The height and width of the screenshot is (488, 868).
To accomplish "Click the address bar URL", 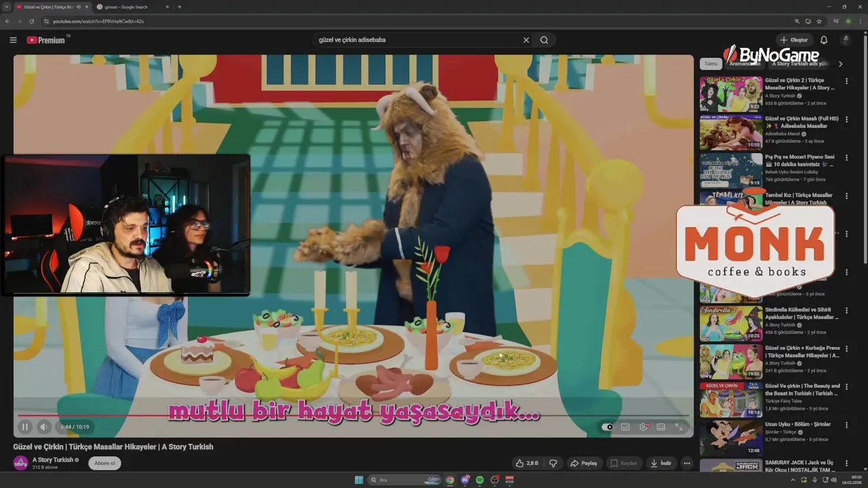I will (98, 21).
